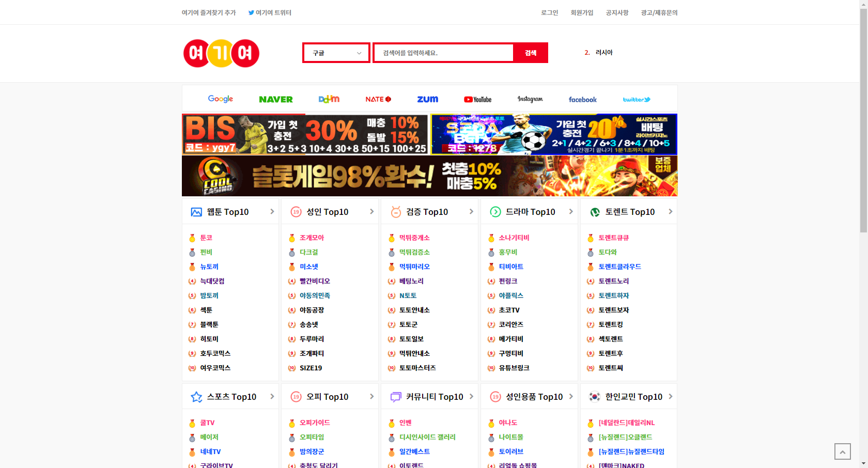Open the 여기여 트위터 link
Screen dimensions: 868x468
(x=270, y=12)
